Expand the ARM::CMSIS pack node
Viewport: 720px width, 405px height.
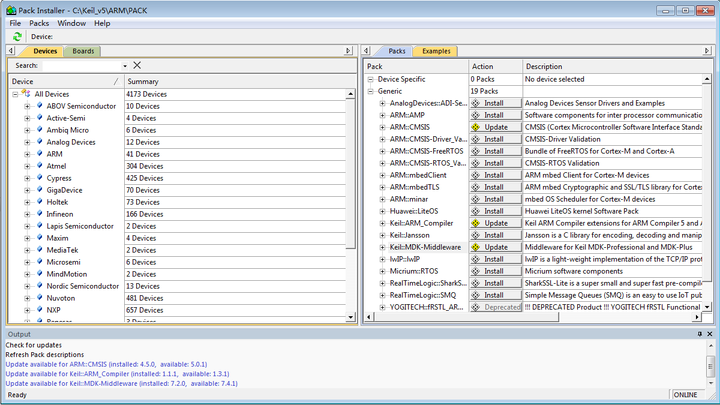click(382, 127)
